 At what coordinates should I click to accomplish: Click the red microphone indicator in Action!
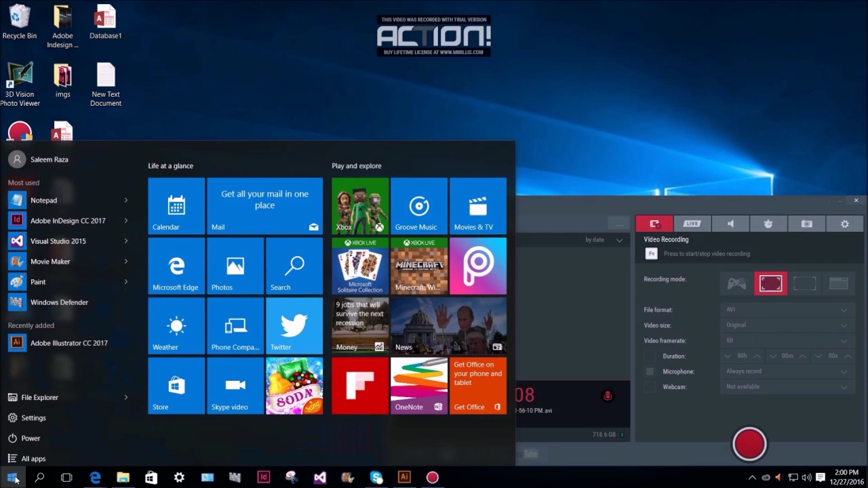608,395
